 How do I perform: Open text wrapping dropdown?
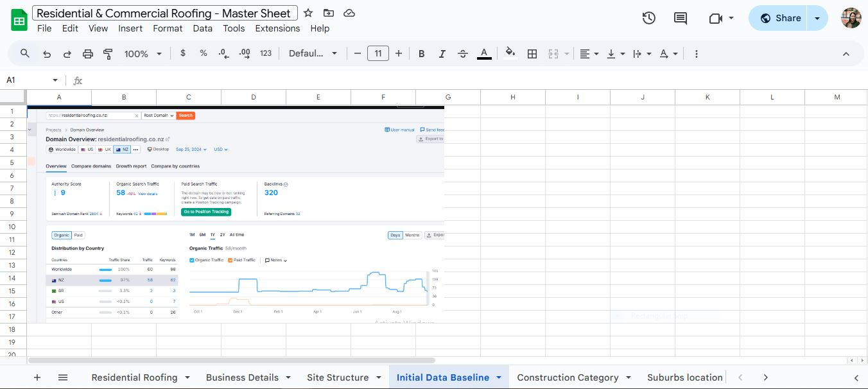(x=642, y=54)
